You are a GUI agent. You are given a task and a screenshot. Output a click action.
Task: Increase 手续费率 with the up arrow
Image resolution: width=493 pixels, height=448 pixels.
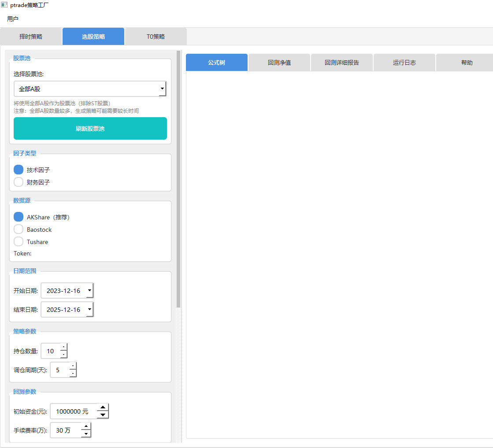pyautogui.click(x=86, y=426)
